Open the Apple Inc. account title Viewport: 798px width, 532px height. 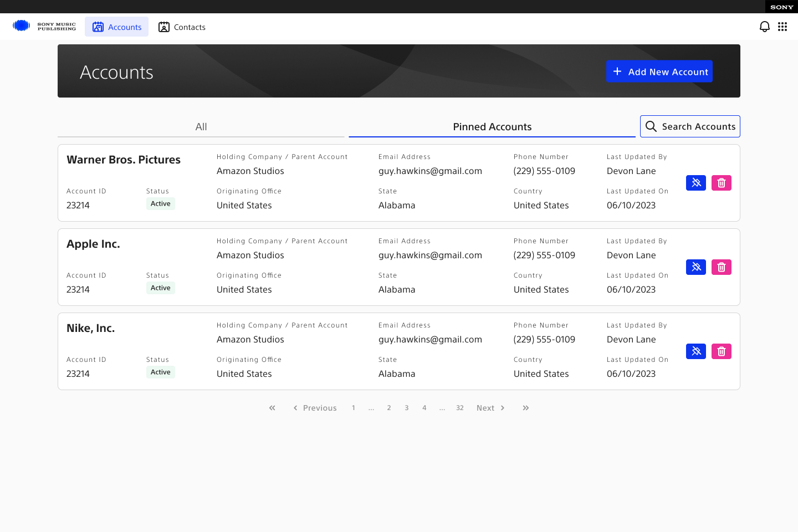point(93,244)
